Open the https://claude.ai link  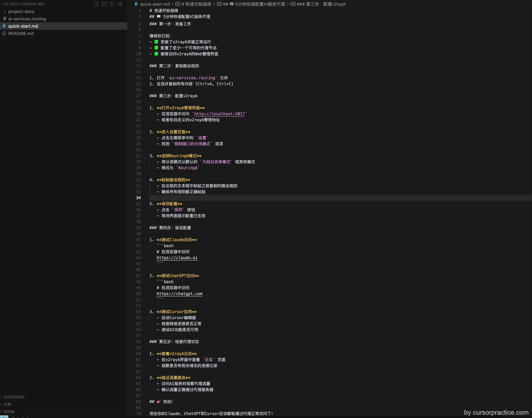click(x=177, y=258)
